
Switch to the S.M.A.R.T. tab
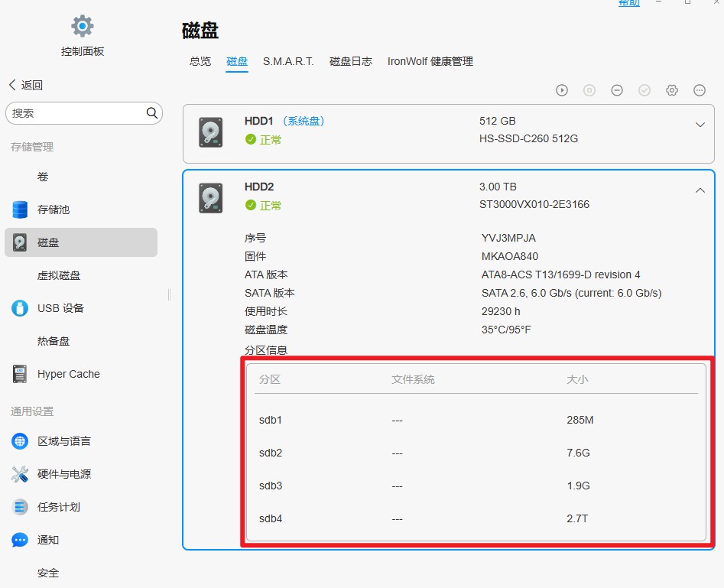coord(288,61)
